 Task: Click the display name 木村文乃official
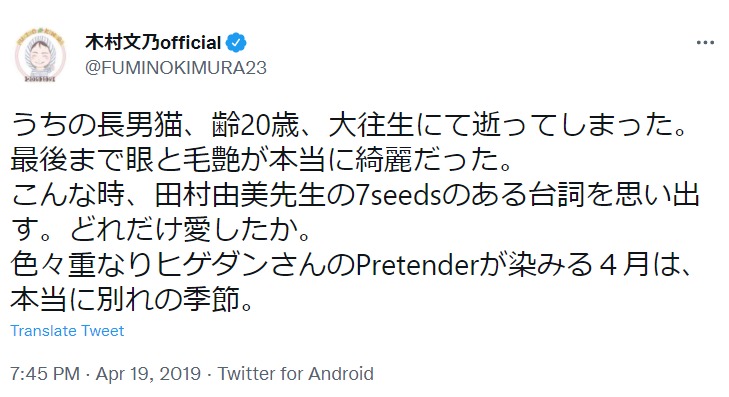click(x=153, y=43)
